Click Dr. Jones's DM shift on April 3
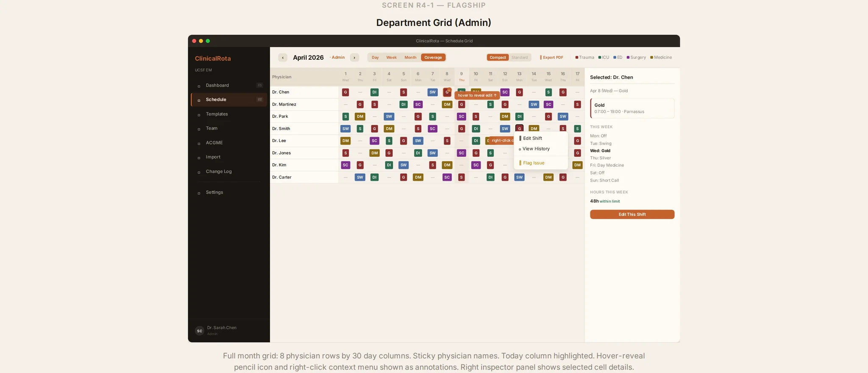868x373 pixels. (375, 153)
